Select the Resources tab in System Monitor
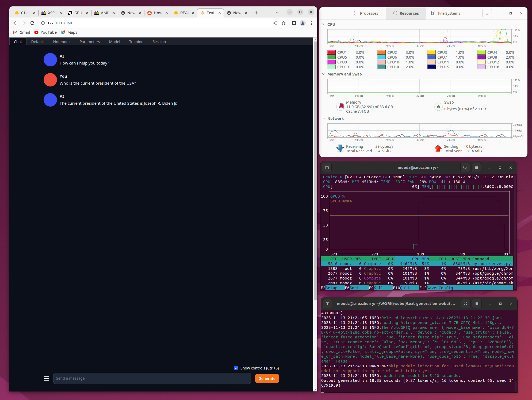 point(406,13)
